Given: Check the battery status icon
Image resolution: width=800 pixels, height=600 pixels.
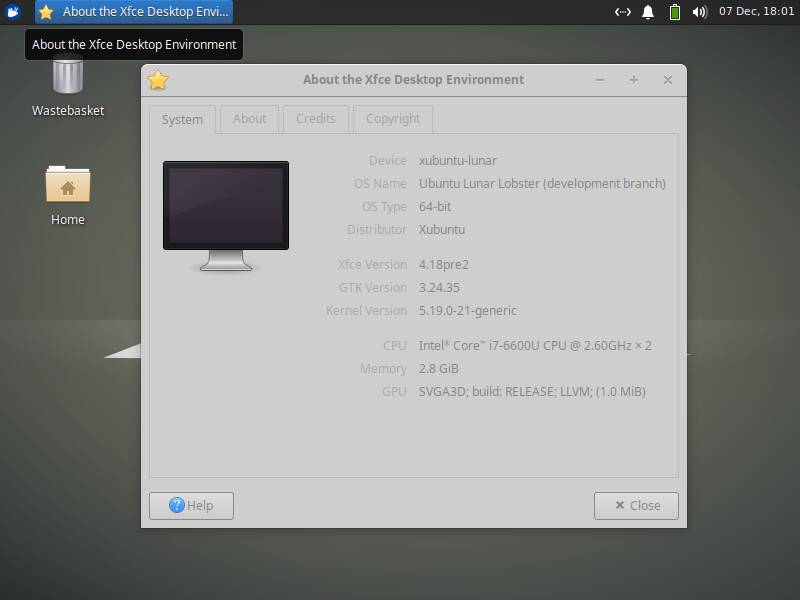Looking at the screenshot, I should click(x=674, y=12).
